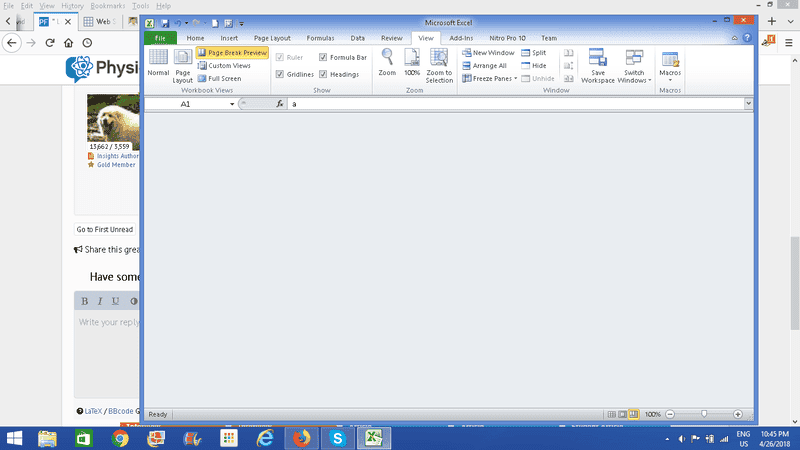Switch to Normal workbook view

158,64
